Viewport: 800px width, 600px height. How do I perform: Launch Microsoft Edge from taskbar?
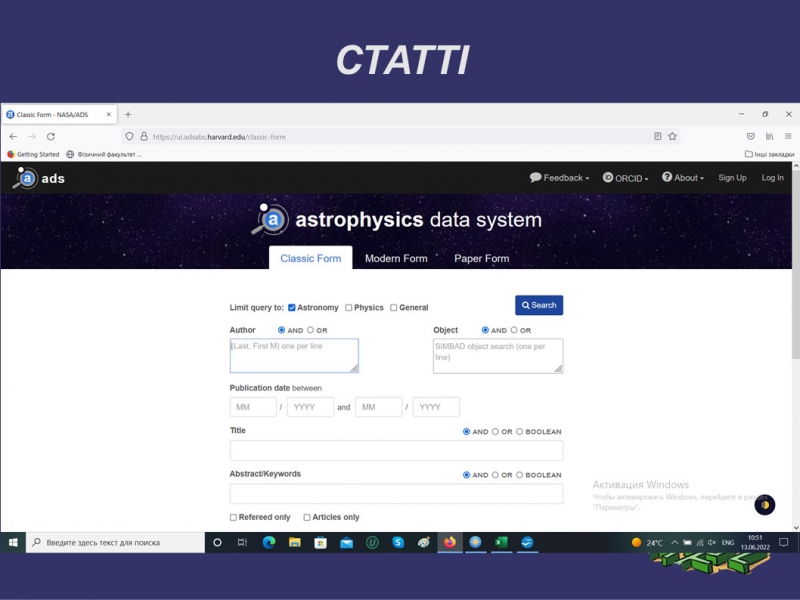click(269, 542)
